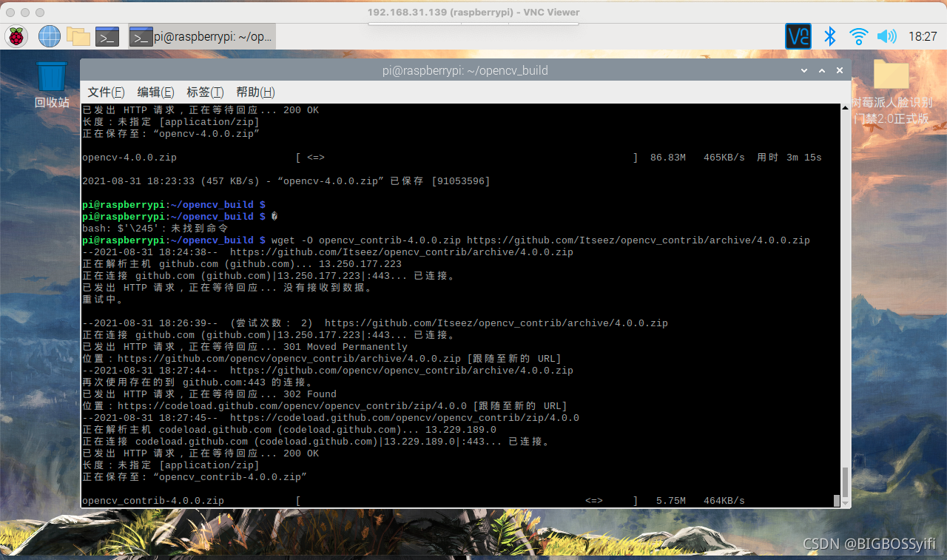Click the '301 Moved Permanently' line
This screenshot has height=560, width=947.
click(x=245, y=347)
